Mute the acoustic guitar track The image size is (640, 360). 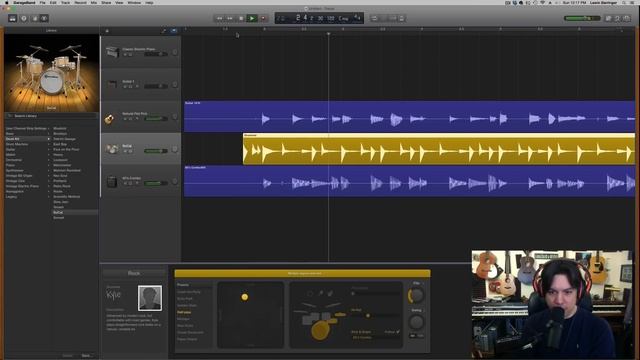(125, 119)
